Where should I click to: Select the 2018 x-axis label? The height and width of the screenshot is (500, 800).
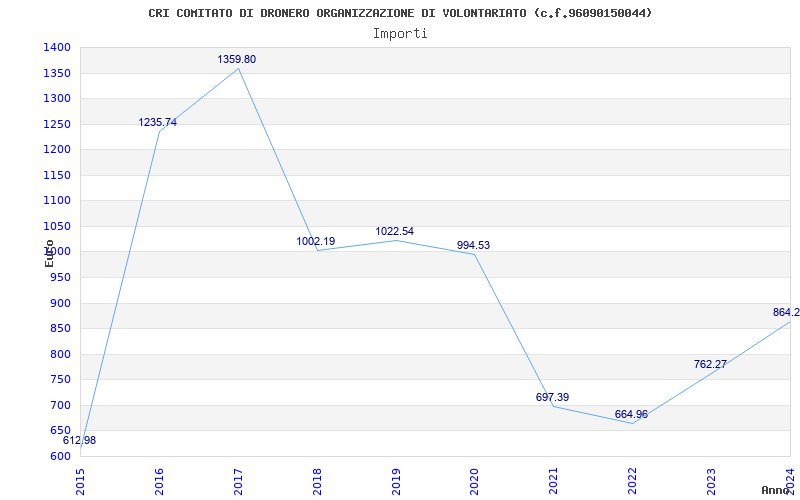(x=317, y=481)
